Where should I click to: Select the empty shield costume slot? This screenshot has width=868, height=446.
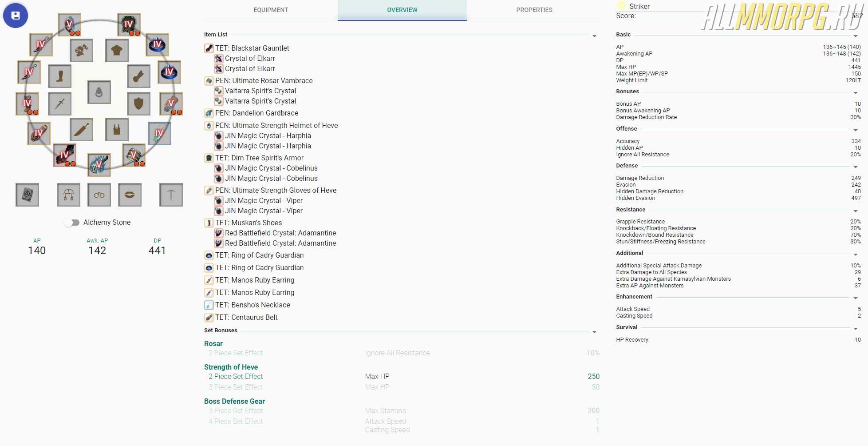click(138, 104)
